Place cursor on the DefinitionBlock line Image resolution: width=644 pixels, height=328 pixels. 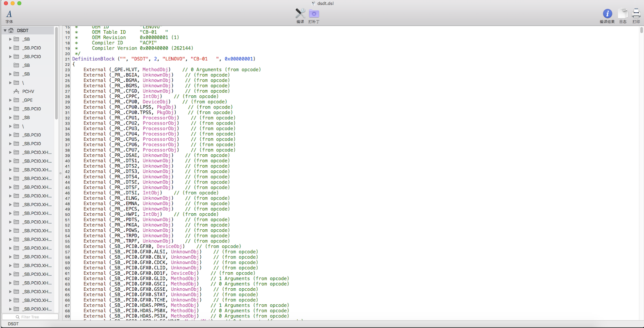click(164, 59)
